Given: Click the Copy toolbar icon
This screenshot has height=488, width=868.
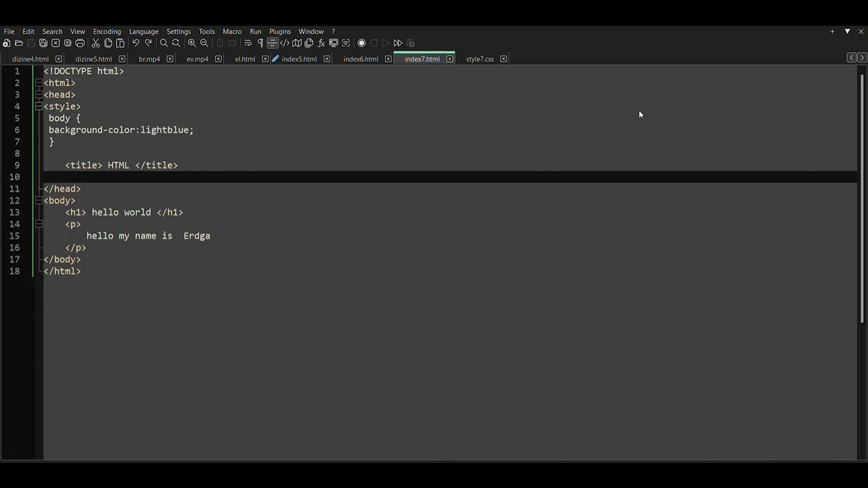Looking at the screenshot, I should (x=108, y=43).
